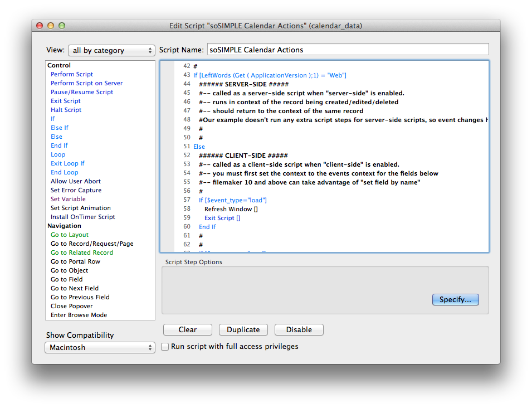Image resolution: width=532 pixels, height=408 pixels.
Task: Open the Show Compatibility Macintosh dropdown
Action: pyautogui.click(x=100, y=347)
